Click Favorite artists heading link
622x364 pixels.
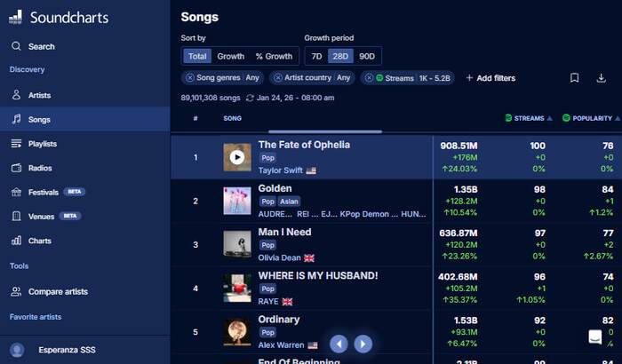(36, 317)
